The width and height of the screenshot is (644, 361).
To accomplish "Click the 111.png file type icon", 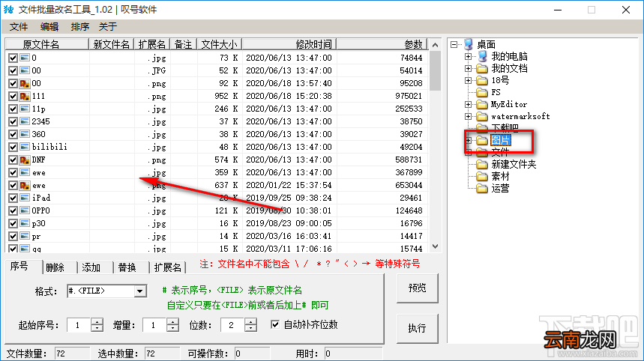I will point(25,96).
